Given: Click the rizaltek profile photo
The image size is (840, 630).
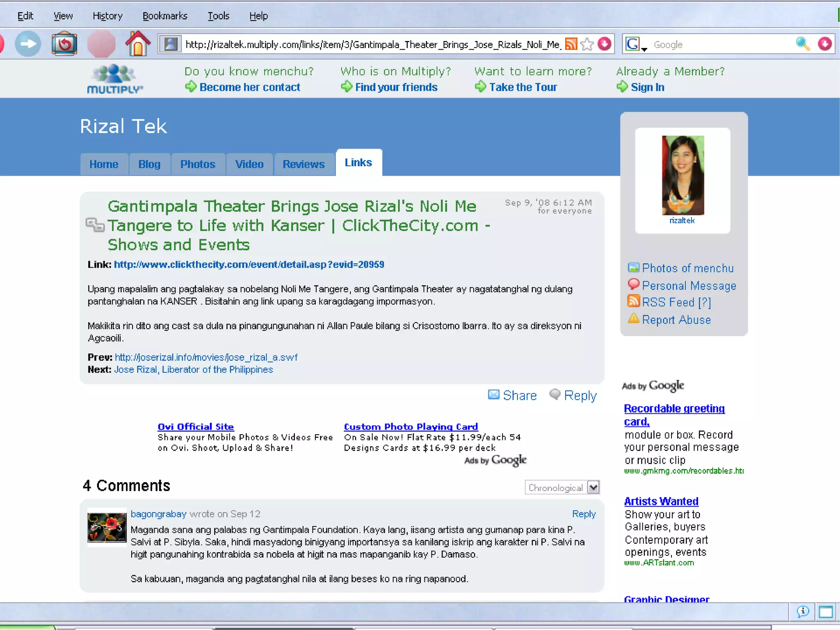Looking at the screenshot, I should pyautogui.click(x=682, y=175).
